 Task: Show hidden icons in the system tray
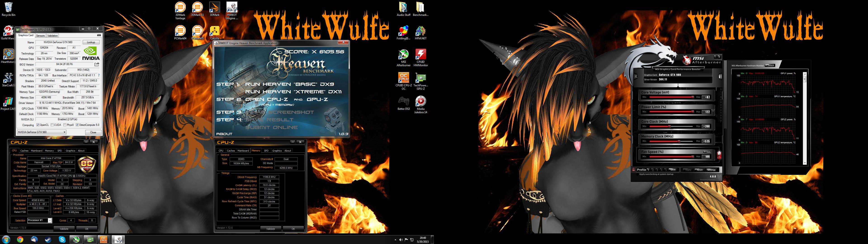395,240
